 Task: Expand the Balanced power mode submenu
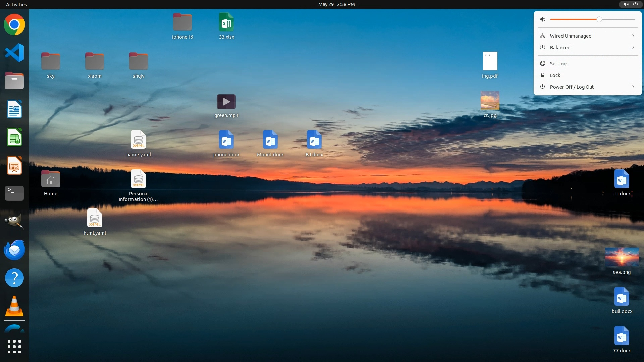coord(633,47)
